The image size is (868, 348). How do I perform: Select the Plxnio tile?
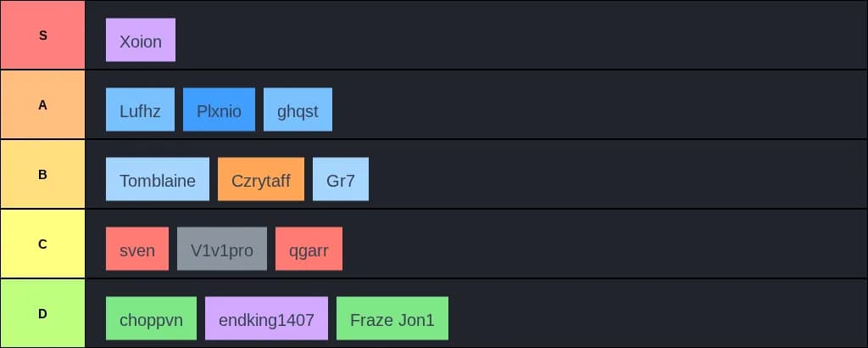pyautogui.click(x=219, y=110)
